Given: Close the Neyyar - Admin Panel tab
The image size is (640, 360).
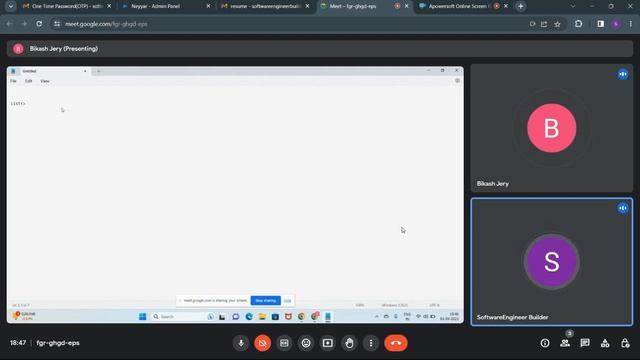Looking at the screenshot, I should tap(208, 6).
